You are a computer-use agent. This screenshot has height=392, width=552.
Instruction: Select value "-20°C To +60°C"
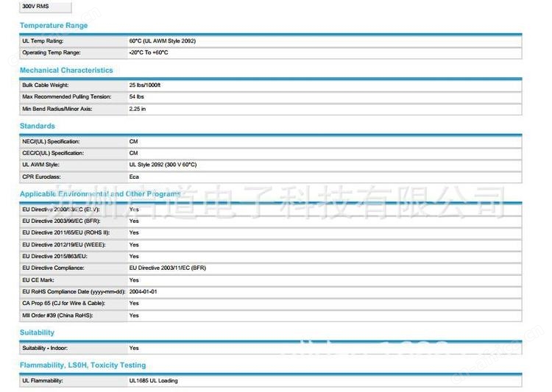[149, 52]
